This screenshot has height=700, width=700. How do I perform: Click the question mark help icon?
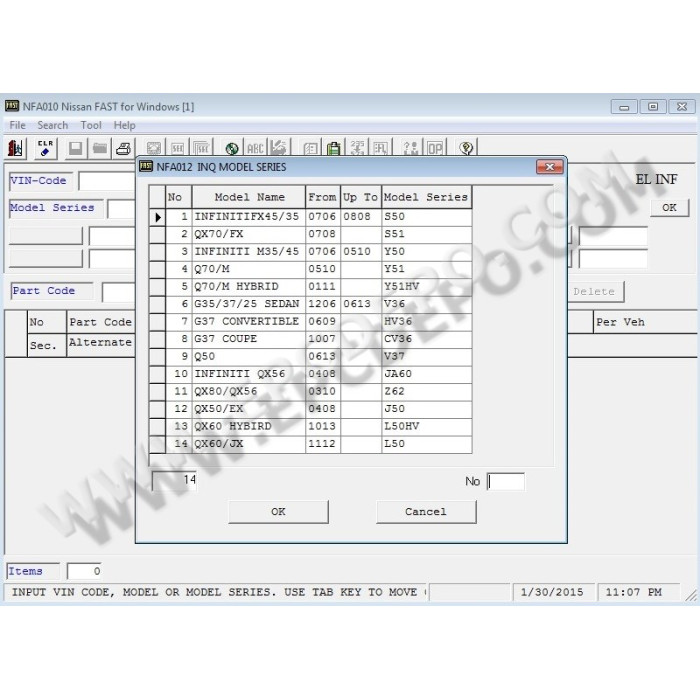466,148
